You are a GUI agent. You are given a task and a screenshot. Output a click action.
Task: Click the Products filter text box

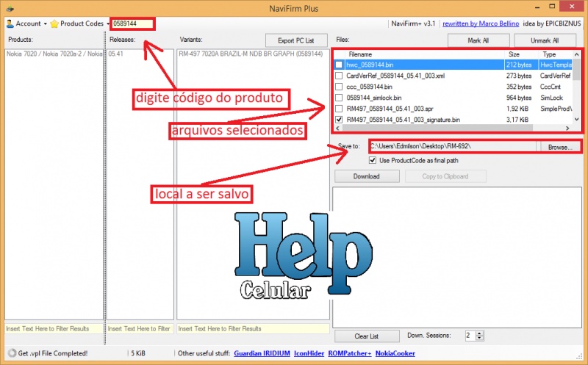[54, 329]
